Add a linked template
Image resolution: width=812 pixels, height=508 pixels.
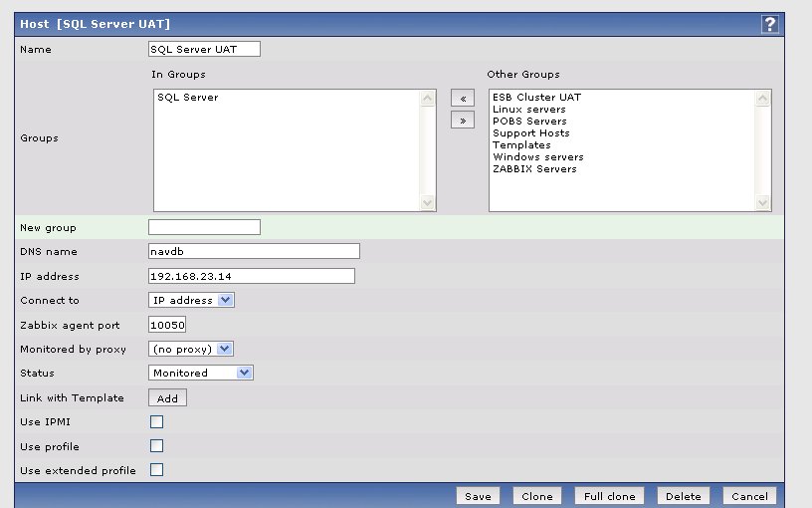click(x=167, y=398)
